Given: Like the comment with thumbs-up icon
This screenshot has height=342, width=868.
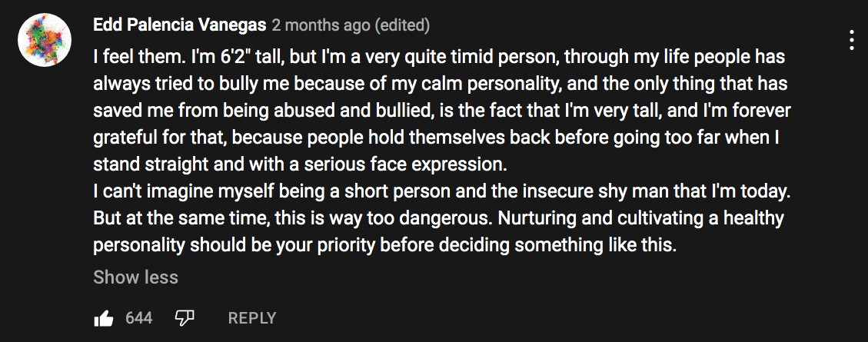Looking at the screenshot, I should coord(104,318).
